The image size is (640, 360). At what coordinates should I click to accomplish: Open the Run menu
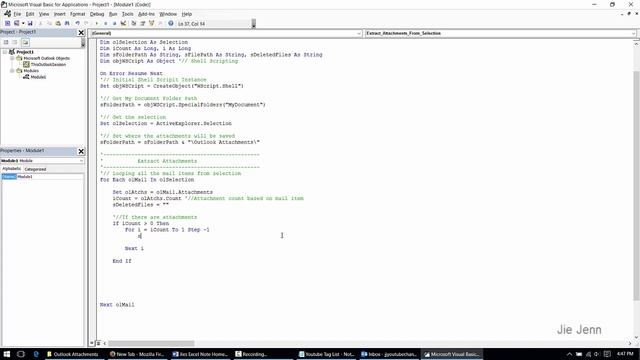tap(113, 14)
